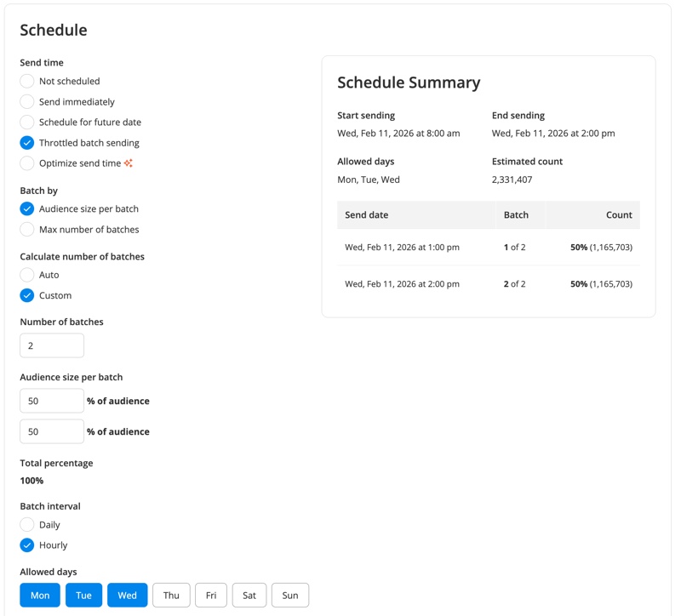Select the Not scheduled radio option
This screenshot has width=681, height=616.
[x=27, y=81]
